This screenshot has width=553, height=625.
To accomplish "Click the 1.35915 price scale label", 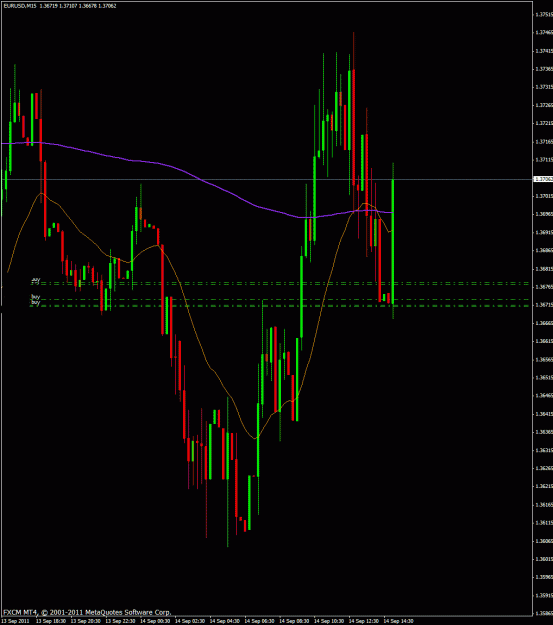I will (x=544, y=596).
